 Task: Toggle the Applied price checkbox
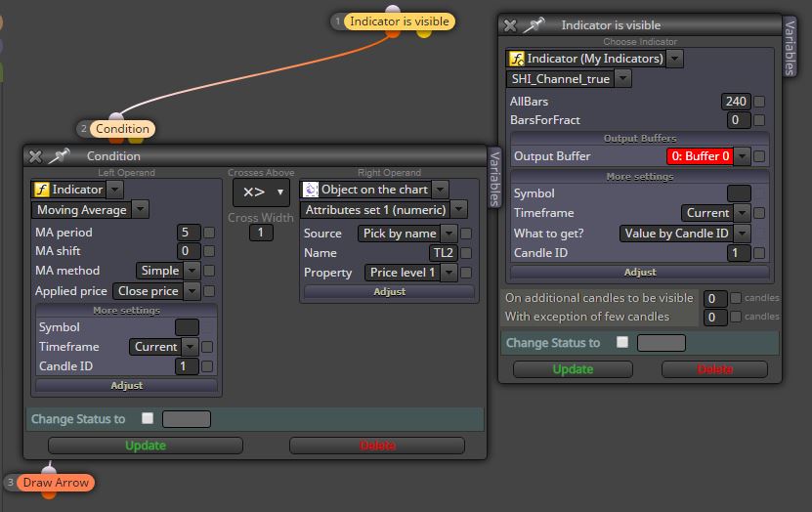coord(209,291)
